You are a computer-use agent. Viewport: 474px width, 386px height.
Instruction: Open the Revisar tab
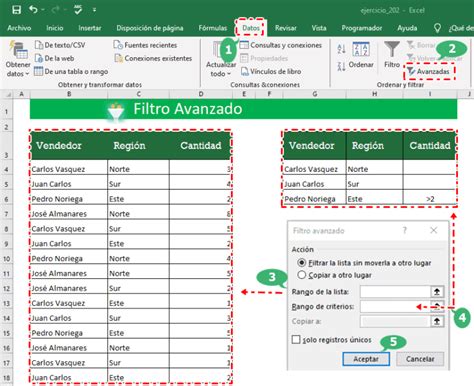click(286, 28)
